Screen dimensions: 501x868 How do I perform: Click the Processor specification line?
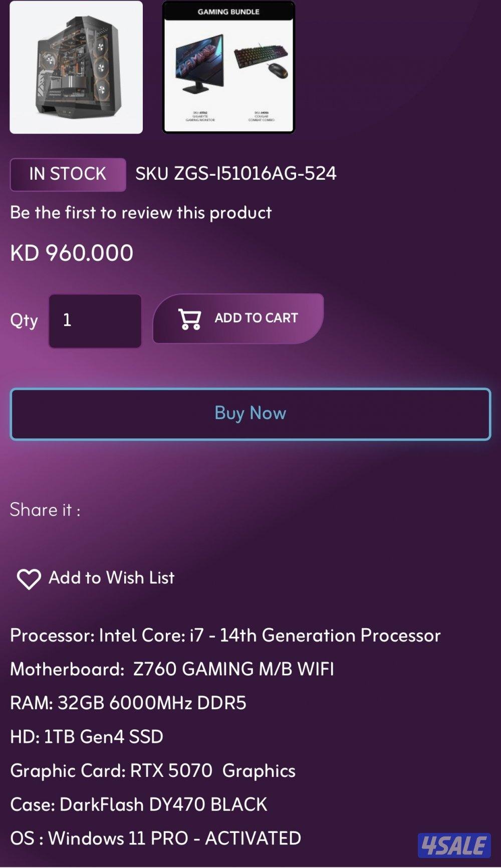tap(225, 636)
